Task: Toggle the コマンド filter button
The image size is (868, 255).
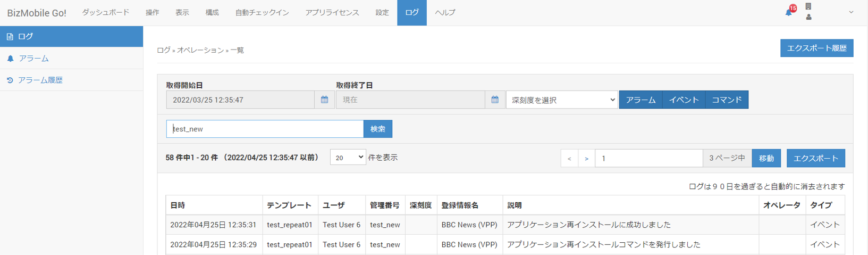Action: point(727,100)
